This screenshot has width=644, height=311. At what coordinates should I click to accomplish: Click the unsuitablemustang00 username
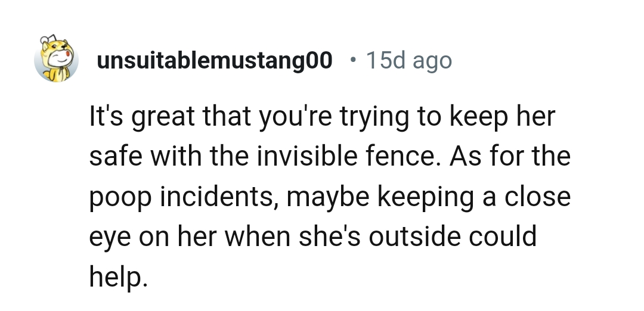pos(214,60)
